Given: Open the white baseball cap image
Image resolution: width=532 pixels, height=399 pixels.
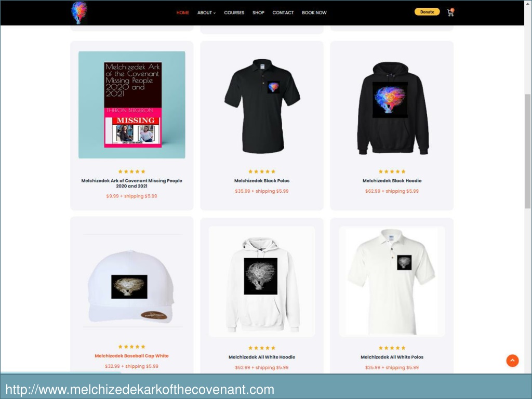Looking at the screenshot, I should pyautogui.click(x=131, y=287).
